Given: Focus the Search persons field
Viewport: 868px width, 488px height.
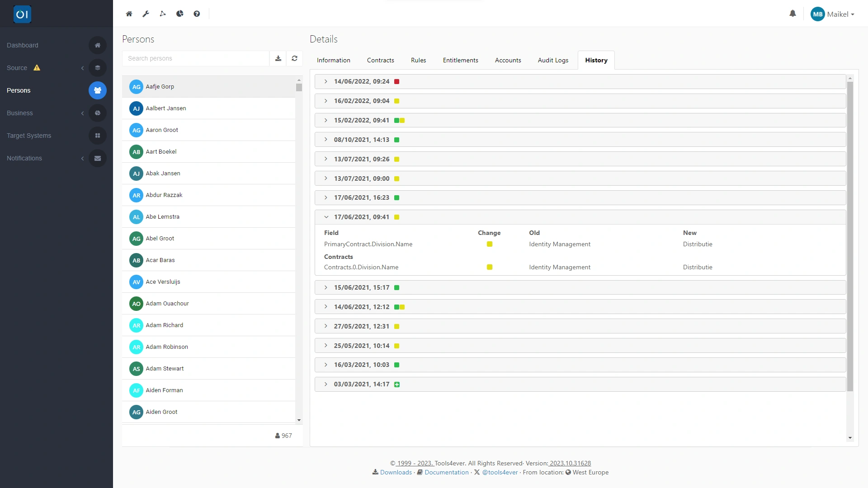Looking at the screenshot, I should tap(195, 58).
